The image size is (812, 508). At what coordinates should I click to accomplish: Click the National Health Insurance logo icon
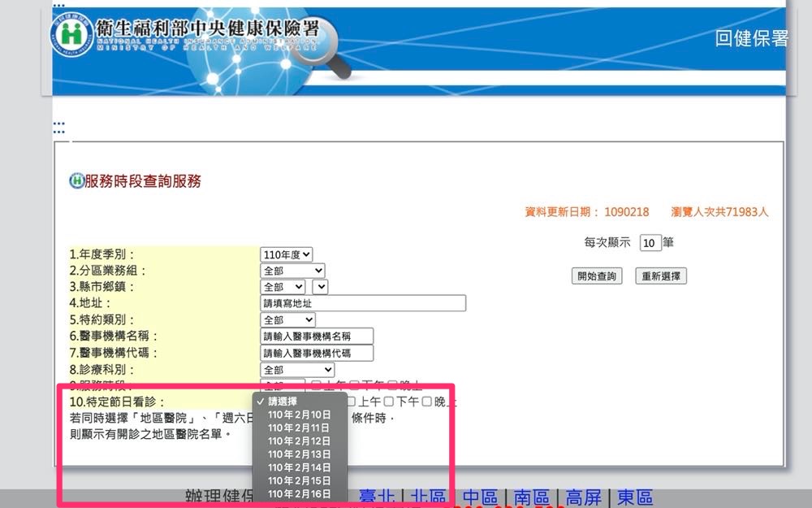pyautogui.click(x=71, y=34)
